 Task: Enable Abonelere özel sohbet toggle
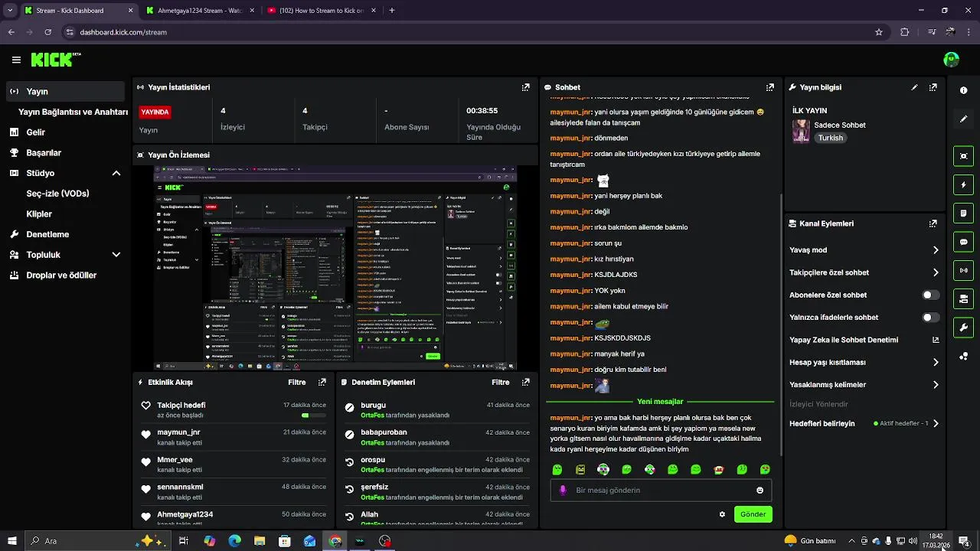[930, 295]
